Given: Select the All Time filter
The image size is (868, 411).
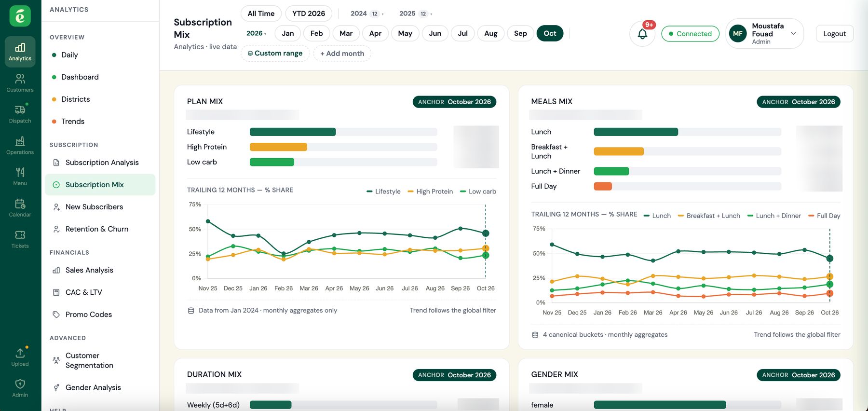Looking at the screenshot, I should pos(261,14).
